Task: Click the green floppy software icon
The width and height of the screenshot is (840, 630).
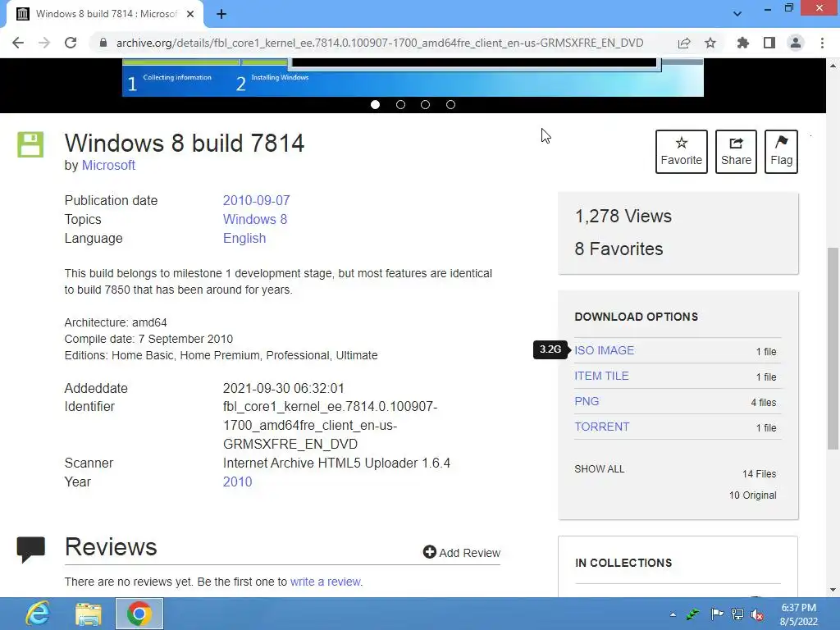Action: [30, 144]
